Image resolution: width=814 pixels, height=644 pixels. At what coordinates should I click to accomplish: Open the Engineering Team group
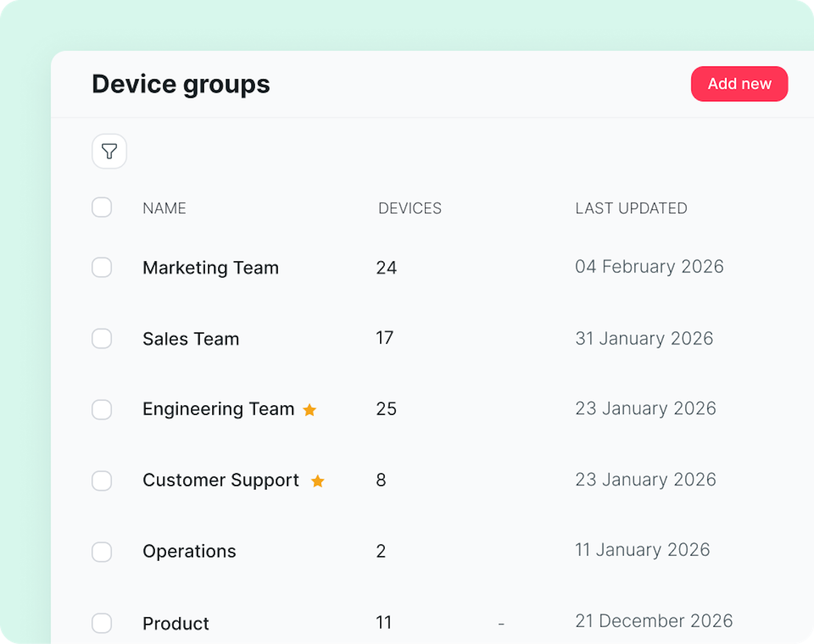pyautogui.click(x=218, y=409)
